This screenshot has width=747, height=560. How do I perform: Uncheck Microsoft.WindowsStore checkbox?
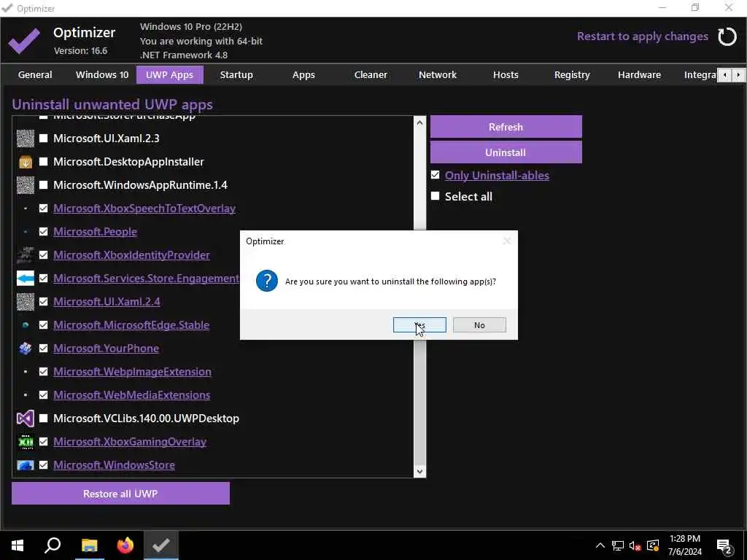click(x=43, y=464)
